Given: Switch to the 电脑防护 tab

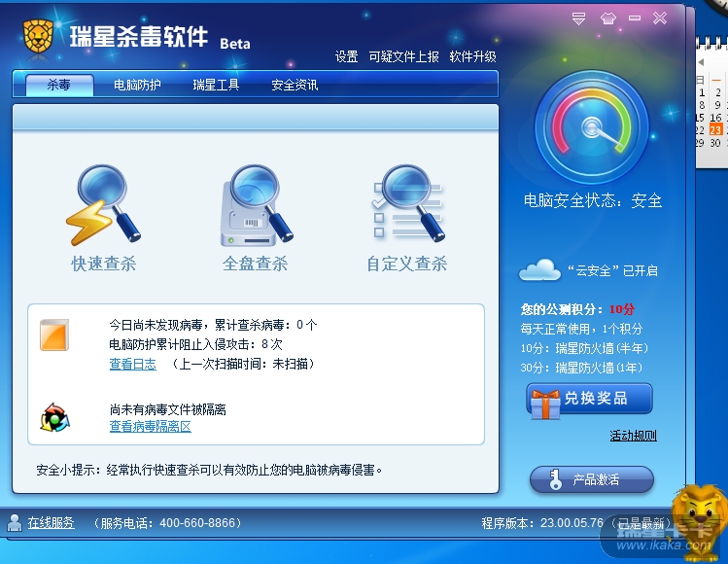Looking at the screenshot, I should click(137, 85).
